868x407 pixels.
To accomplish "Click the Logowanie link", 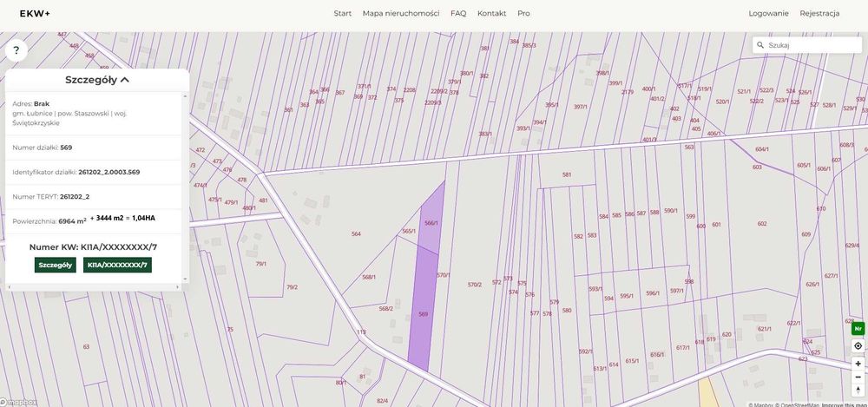I will (768, 13).
